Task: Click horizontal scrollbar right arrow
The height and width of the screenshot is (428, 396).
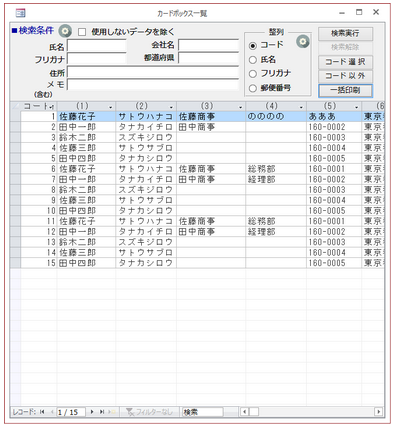Action: pos(378,412)
